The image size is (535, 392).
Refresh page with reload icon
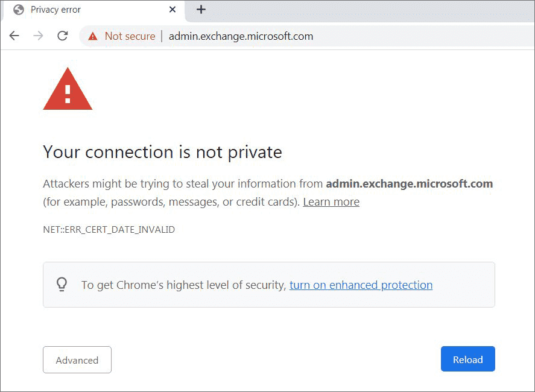click(x=63, y=36)
